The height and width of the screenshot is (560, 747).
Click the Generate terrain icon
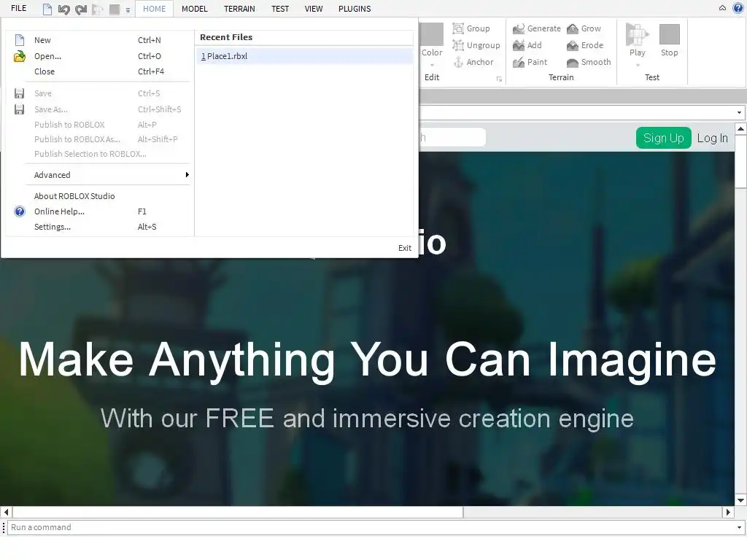tap(519, 29)
